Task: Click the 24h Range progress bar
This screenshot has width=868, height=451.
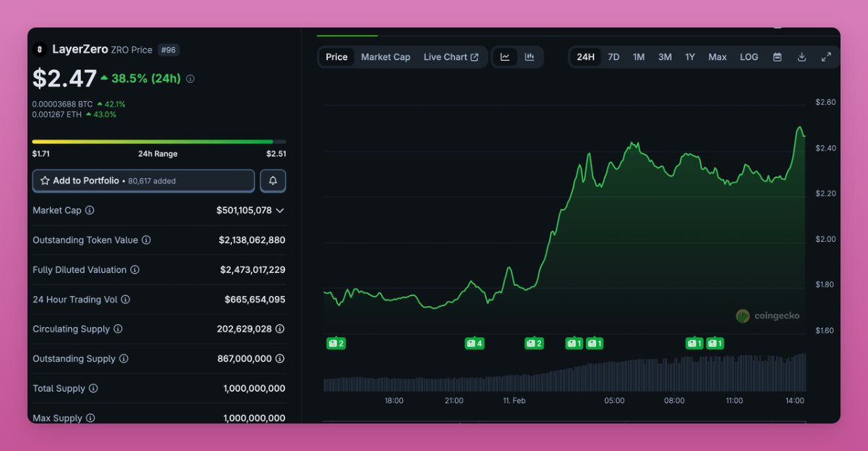Action: pyautogui.click(x=158, y=142)
